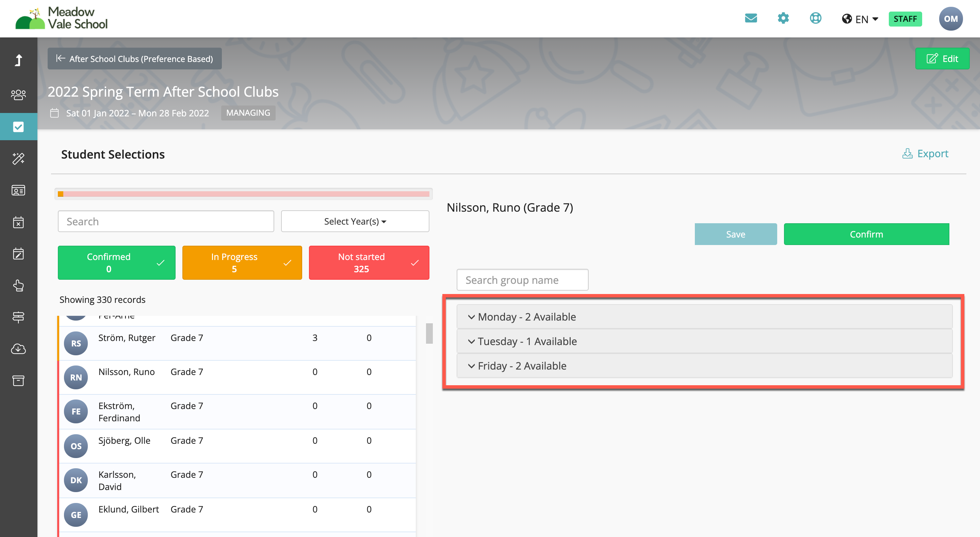
Task: Open the EN language dropdown
Action: tap(867, 19)
